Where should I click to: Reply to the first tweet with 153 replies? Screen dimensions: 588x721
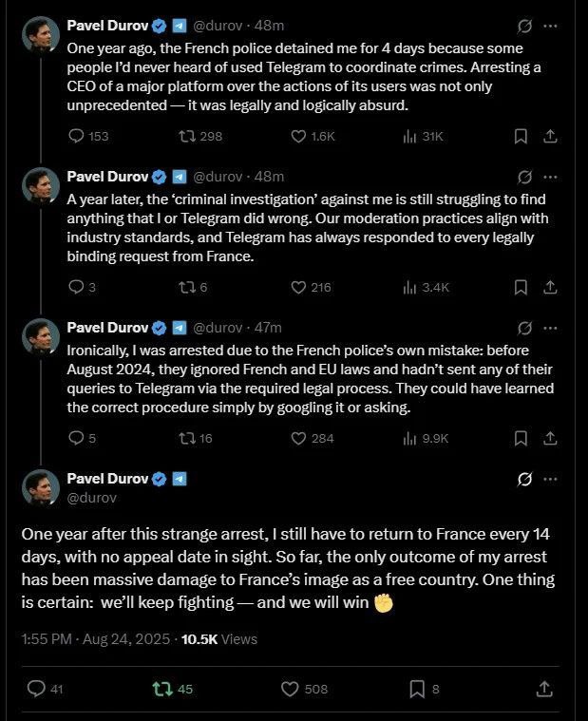(x=78, y=136)
